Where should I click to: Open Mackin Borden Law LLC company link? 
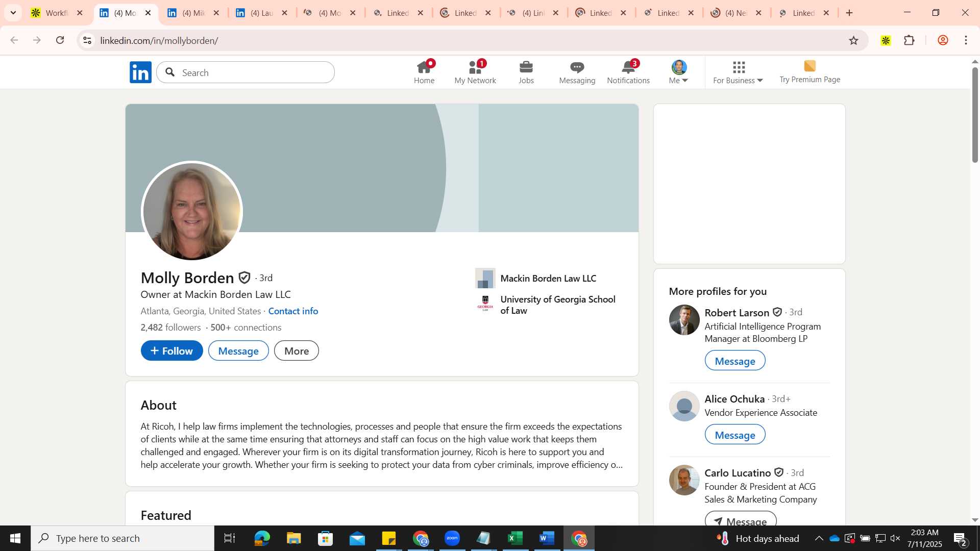coord(548,279)
